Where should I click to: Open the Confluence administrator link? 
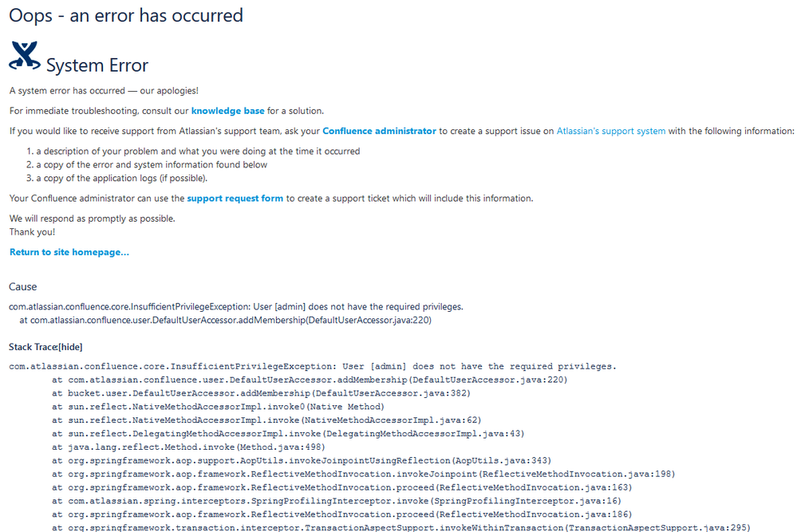379,131
